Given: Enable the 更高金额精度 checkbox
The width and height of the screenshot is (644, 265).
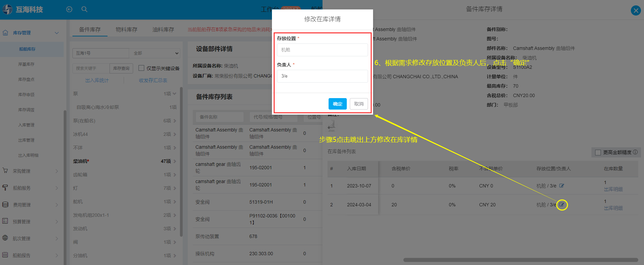Looking at the screenshot, I should 598,152.
